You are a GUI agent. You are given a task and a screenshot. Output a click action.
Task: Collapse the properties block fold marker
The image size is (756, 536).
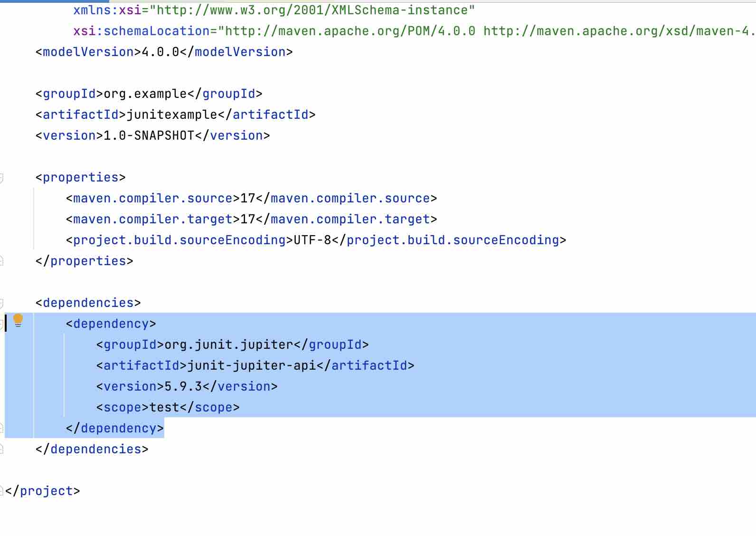point(1,178)
